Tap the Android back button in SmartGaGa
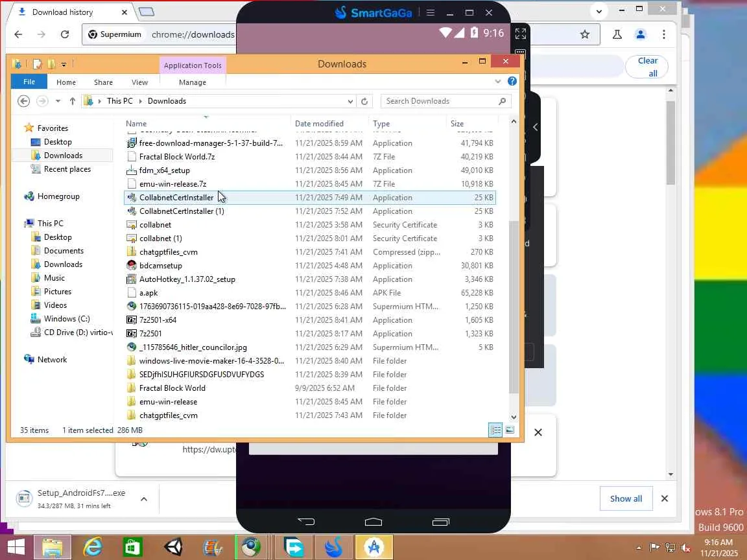Viewport: 747px width, 560px height. (306, 521)
